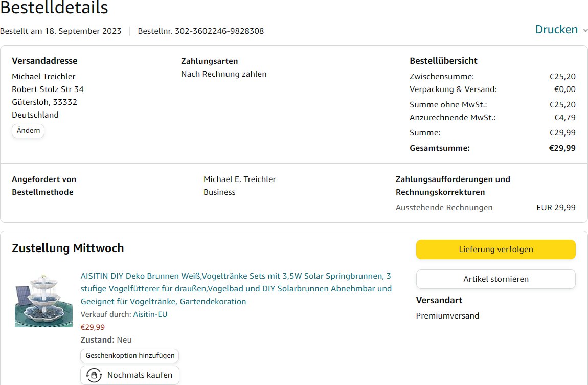Click the Ausstehende Rechnungen entry
588x385 pixels.
[444, 208]
